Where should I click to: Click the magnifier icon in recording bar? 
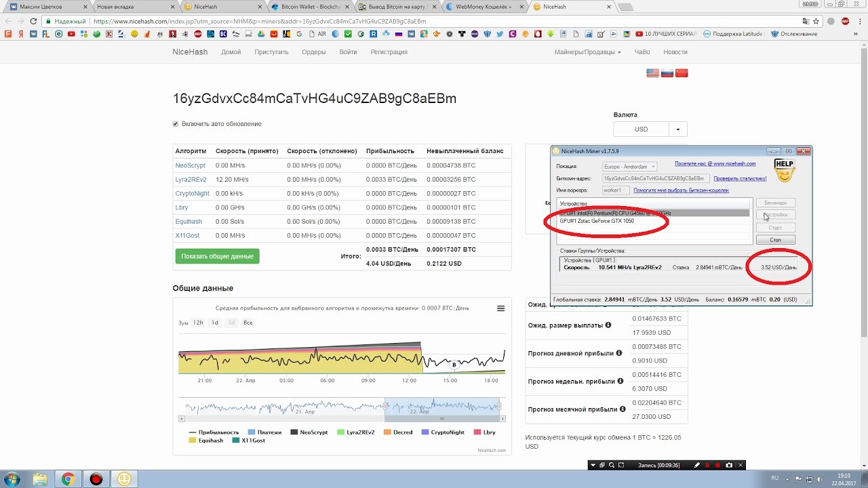(612, 465)
